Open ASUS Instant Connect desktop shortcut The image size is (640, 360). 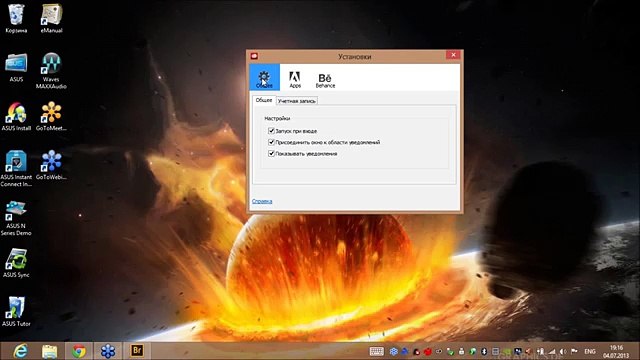coord(16,169)
